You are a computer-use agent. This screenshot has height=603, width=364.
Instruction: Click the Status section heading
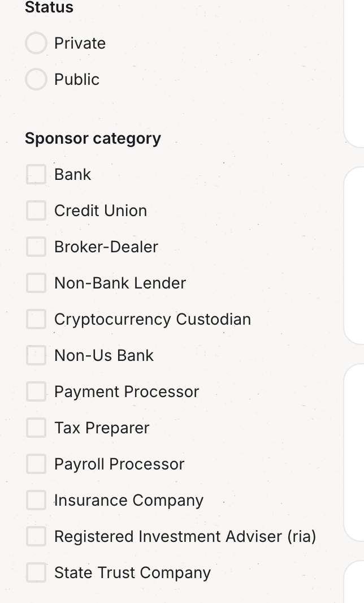tap(49, 8)
